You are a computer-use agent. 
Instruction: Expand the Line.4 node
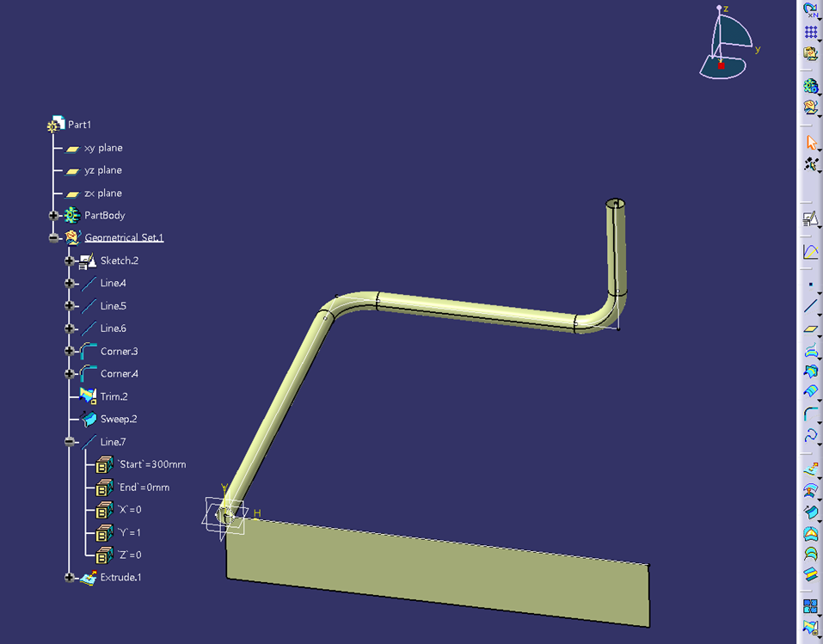tap(70, 284)
